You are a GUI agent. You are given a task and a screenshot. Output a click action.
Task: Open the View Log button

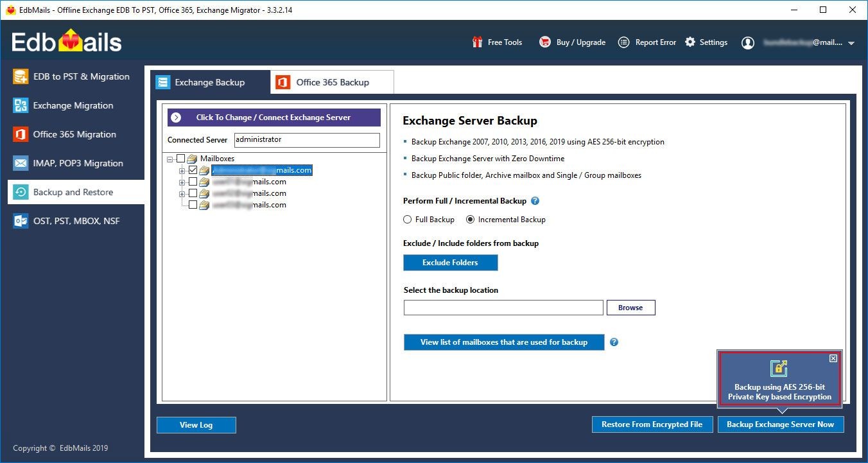196,425
